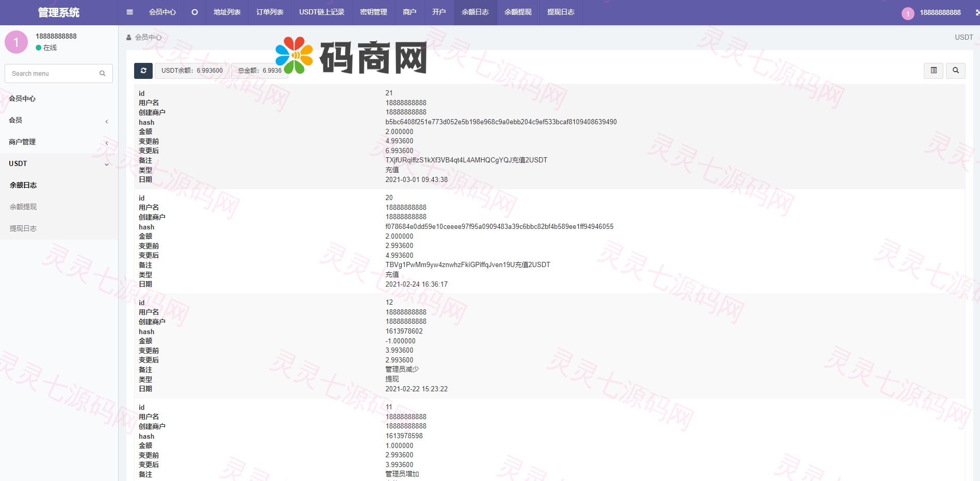Open 会员中心 in top navigation
Image resolution: width=980 pixels, height=481 pixels.
162,12
